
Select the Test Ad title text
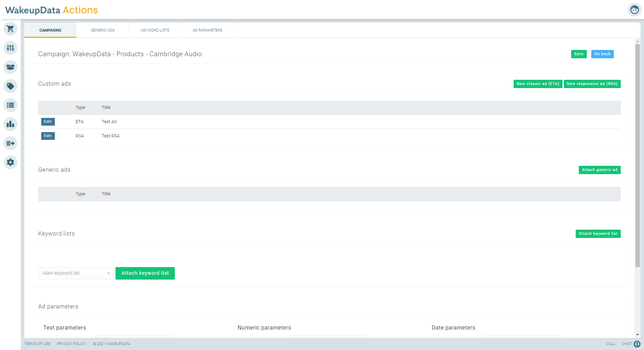coord(109,122)
